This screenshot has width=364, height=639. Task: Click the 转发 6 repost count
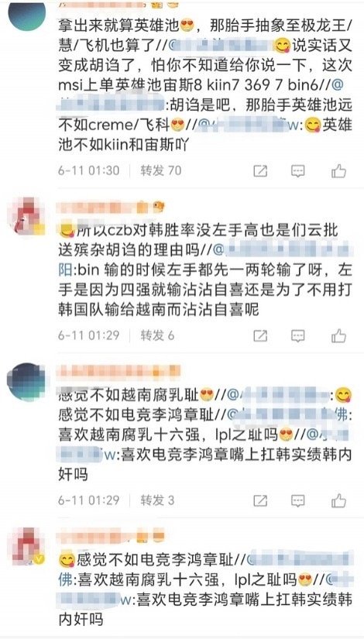[157, 335]
